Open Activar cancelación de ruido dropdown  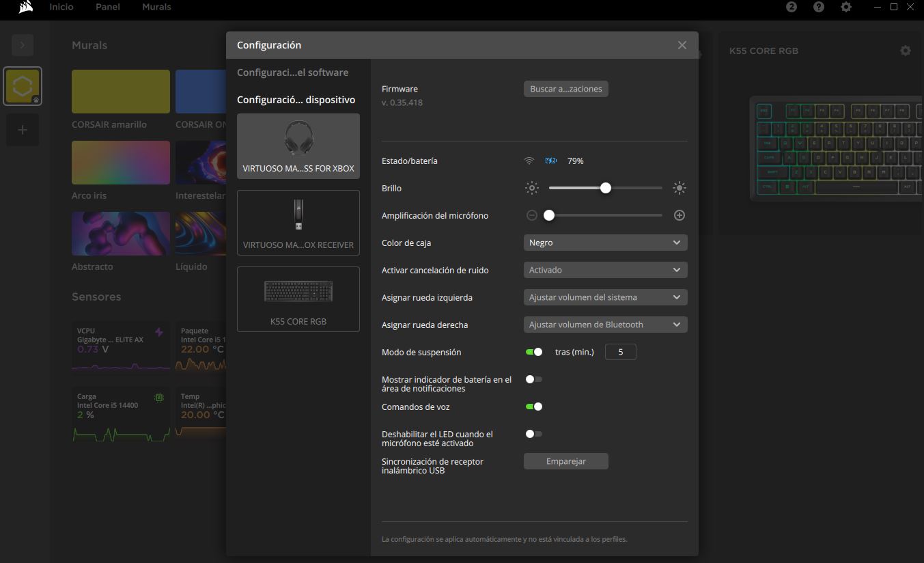(x=606, y=270)
